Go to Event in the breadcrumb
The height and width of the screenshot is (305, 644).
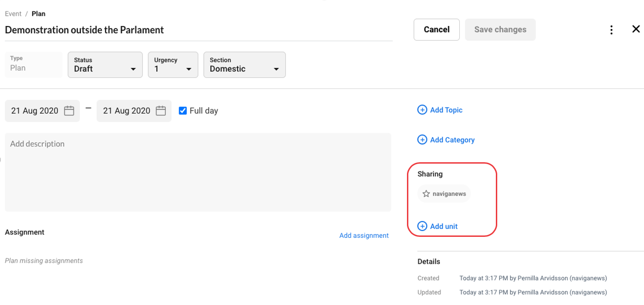(x=13, y=14)
